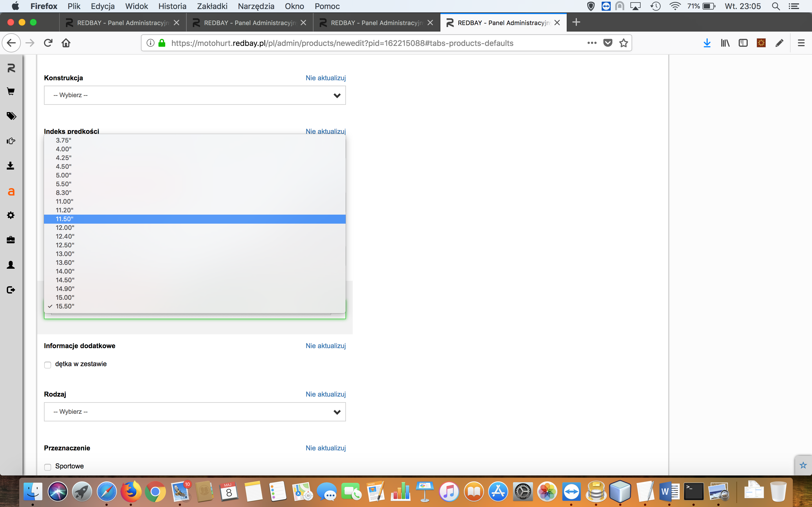Click the orange Allegro 'a' sidebar icon
812x507 pixels.
tap(11, 192)
